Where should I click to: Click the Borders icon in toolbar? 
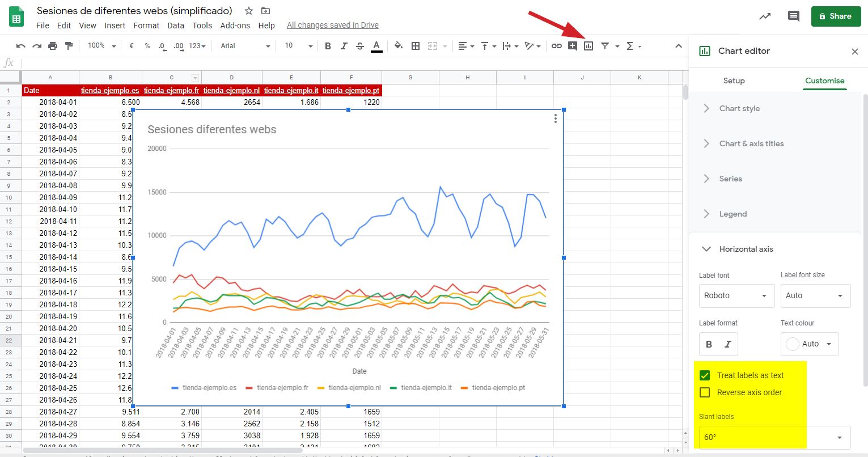(x=416, y=46)
